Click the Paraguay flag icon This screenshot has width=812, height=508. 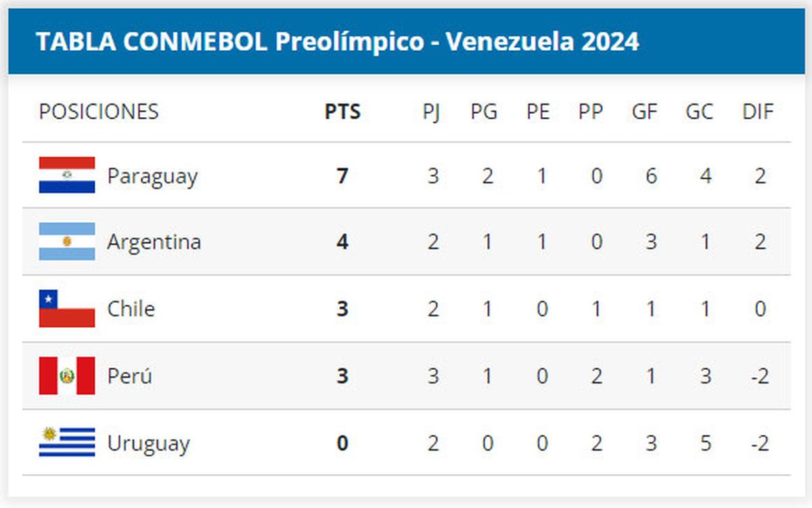click(67, 175)
